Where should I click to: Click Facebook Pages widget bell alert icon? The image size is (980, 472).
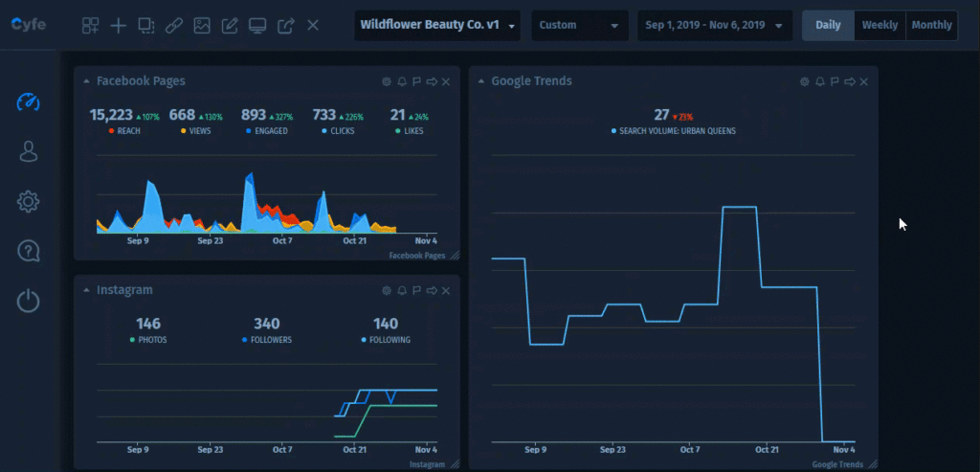[x=402, y=82]
